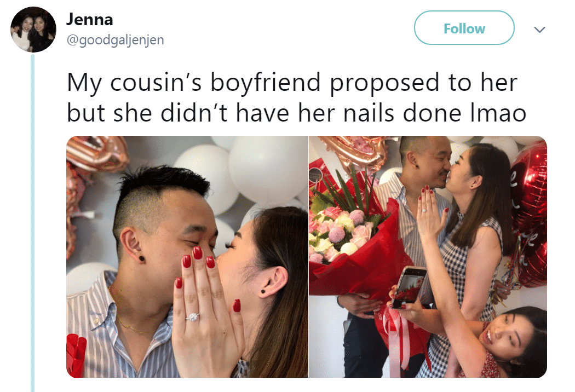Open the close-up kissing photo thumbnail
The image size is (575, 392).
point(187,257)
